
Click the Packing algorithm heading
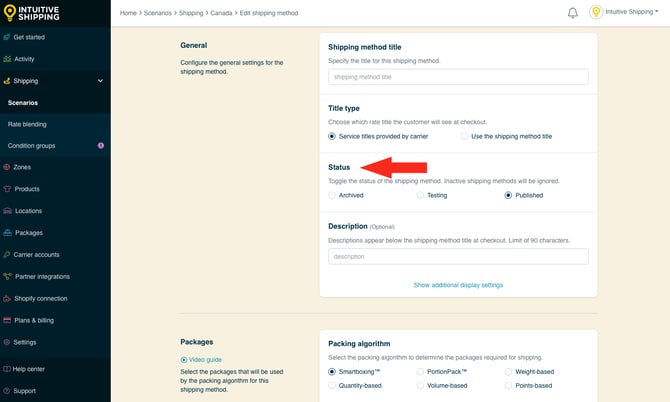click(359, 343)
